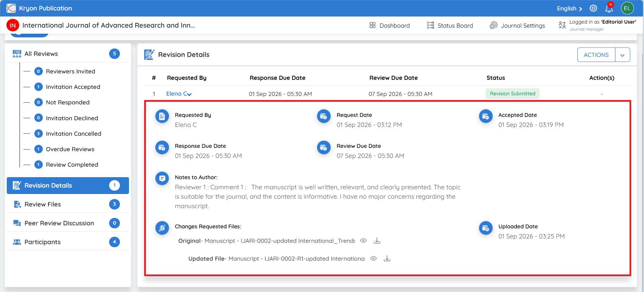Click the Request Date calendar icon
644x292 pixels.
pos(324,116)
